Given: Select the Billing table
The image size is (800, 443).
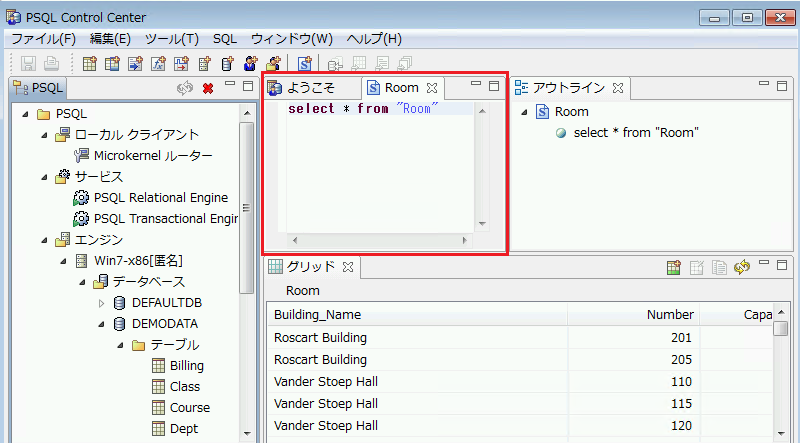Looking at the screenshot, I should [x=178, y=365].
